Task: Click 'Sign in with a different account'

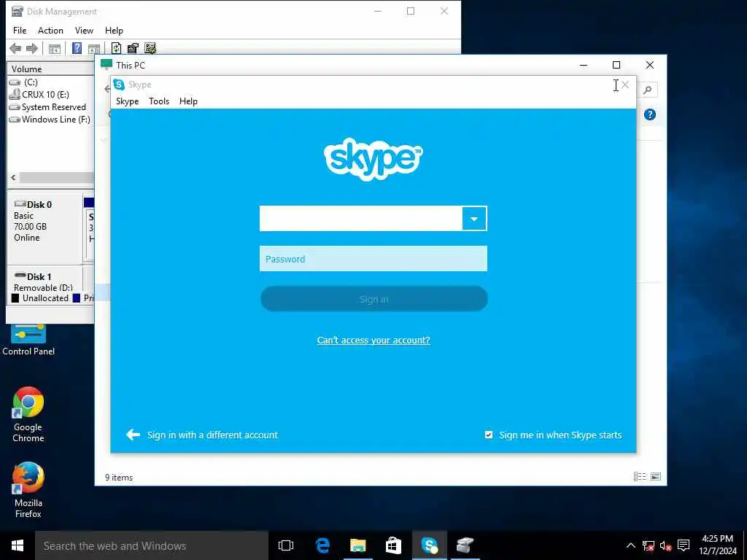Action: click(x=212, y=435)
